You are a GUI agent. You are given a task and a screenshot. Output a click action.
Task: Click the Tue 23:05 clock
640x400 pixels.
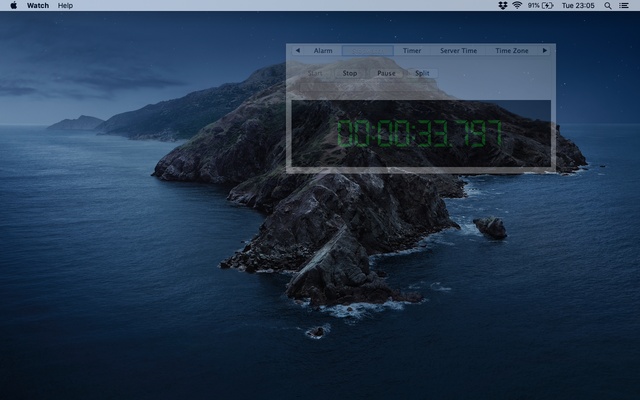pos(578,5)
